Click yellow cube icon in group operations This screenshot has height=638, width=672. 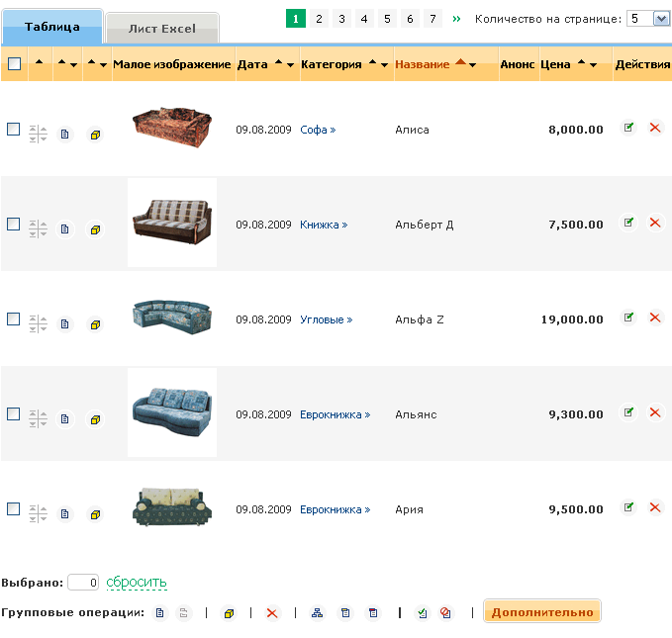pos(229,613)
